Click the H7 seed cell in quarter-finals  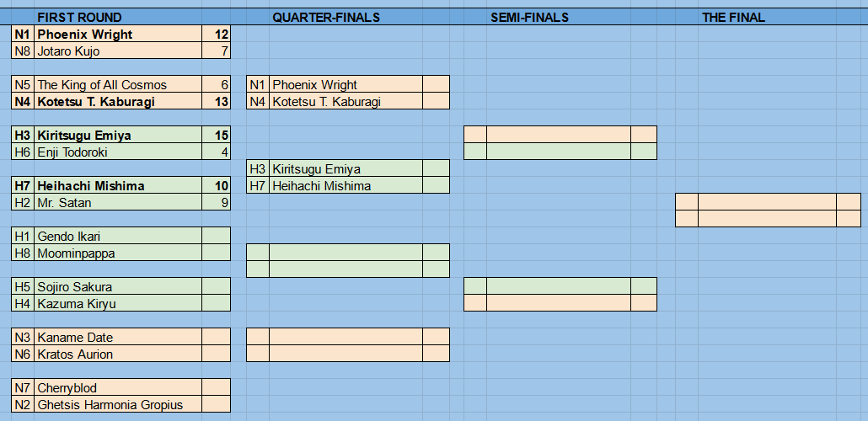coord(258,186)
